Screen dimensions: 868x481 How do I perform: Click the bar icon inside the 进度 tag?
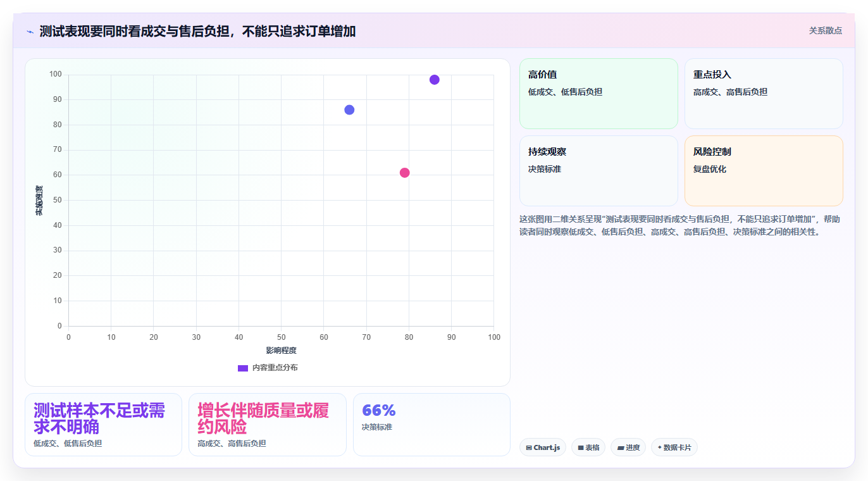click(x=620, y=447)
